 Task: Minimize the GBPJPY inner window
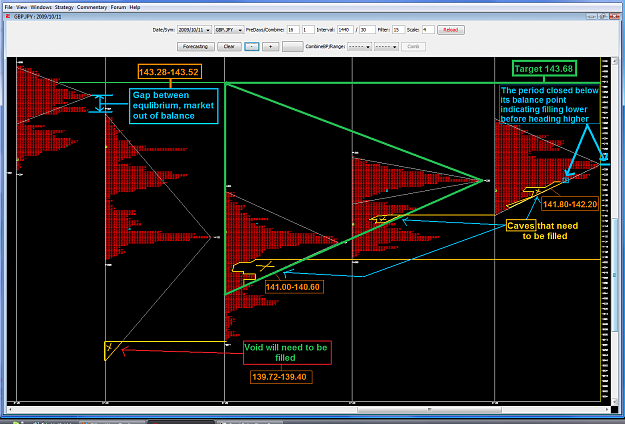[592, 17]
